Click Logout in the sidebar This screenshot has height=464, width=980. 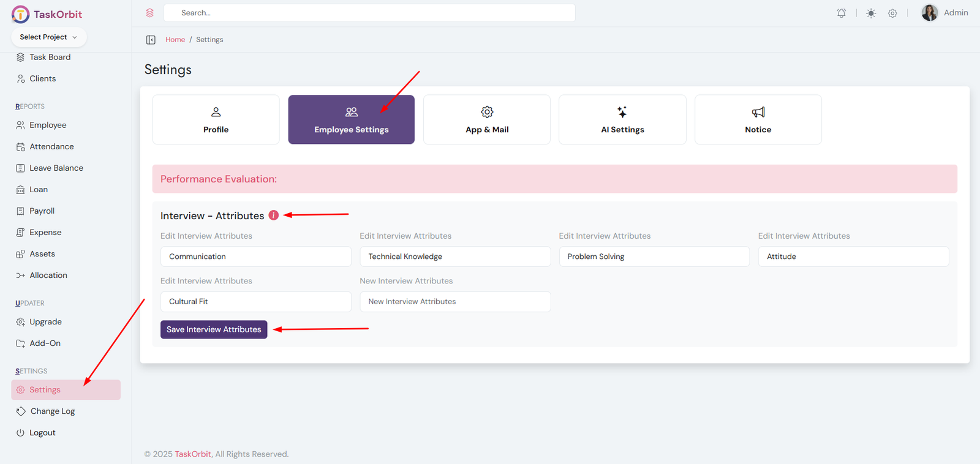[x=42, y=433]
